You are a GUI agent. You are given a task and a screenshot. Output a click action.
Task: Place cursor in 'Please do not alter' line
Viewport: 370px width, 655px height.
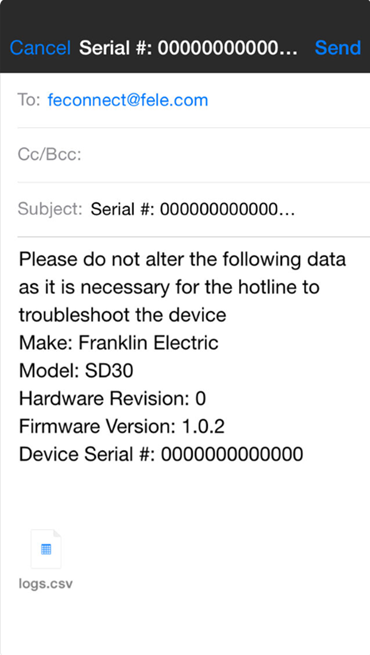tap(182, 259)
